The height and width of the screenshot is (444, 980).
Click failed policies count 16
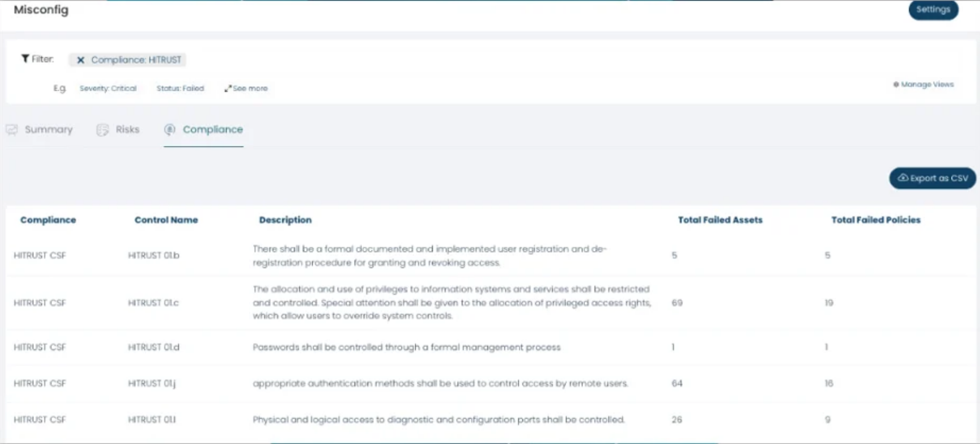[829, 383]
